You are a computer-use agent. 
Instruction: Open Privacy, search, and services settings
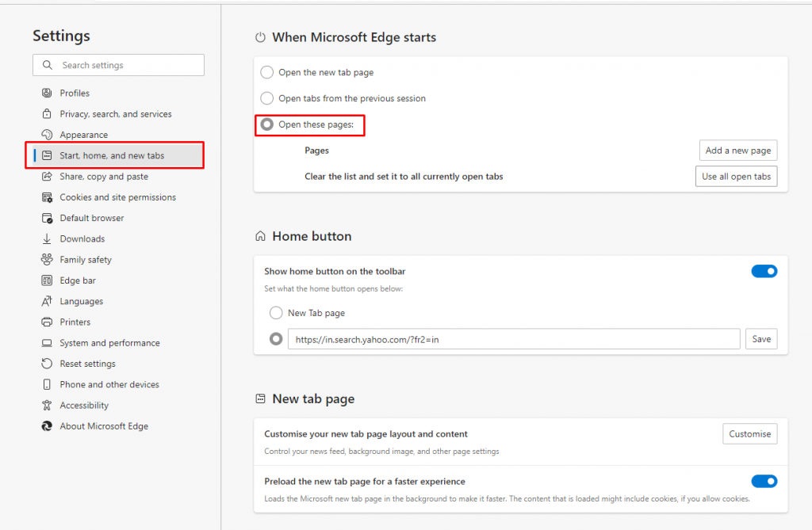[x=116, y=114]
